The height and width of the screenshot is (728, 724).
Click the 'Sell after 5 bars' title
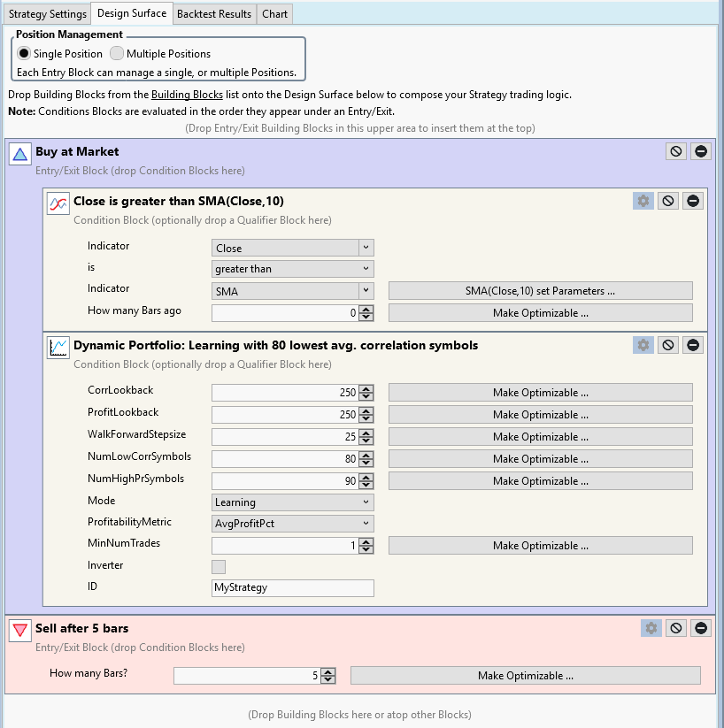point(81,628)
